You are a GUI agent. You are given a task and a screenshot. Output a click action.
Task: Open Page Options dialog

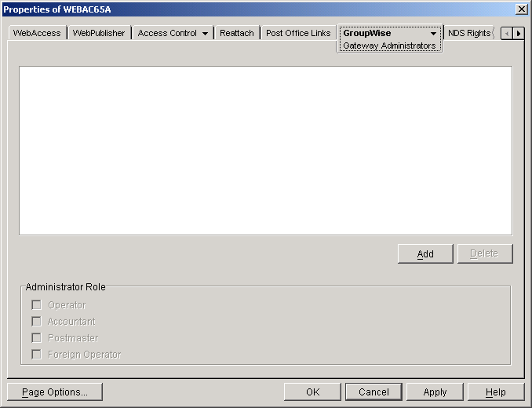(x=55, y=392)
